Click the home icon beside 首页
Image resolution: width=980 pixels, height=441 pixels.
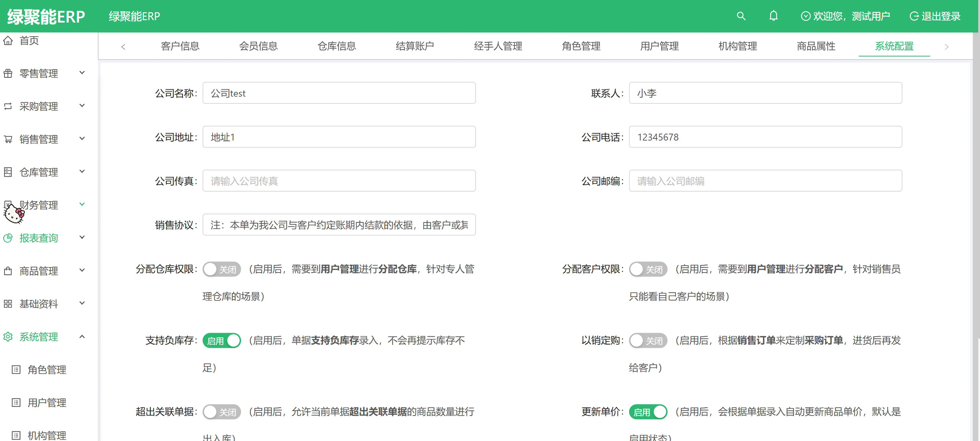[x=8, y=40]
